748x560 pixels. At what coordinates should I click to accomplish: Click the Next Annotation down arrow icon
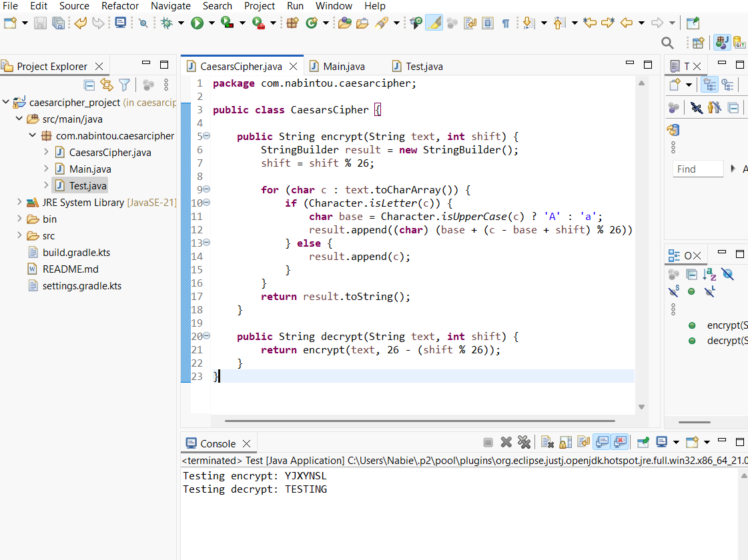528,23
